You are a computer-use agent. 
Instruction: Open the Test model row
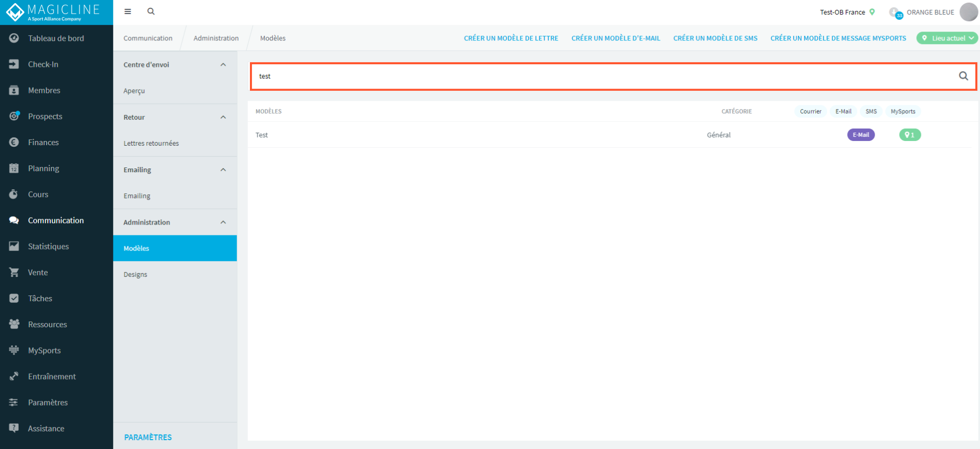(610, 135)
